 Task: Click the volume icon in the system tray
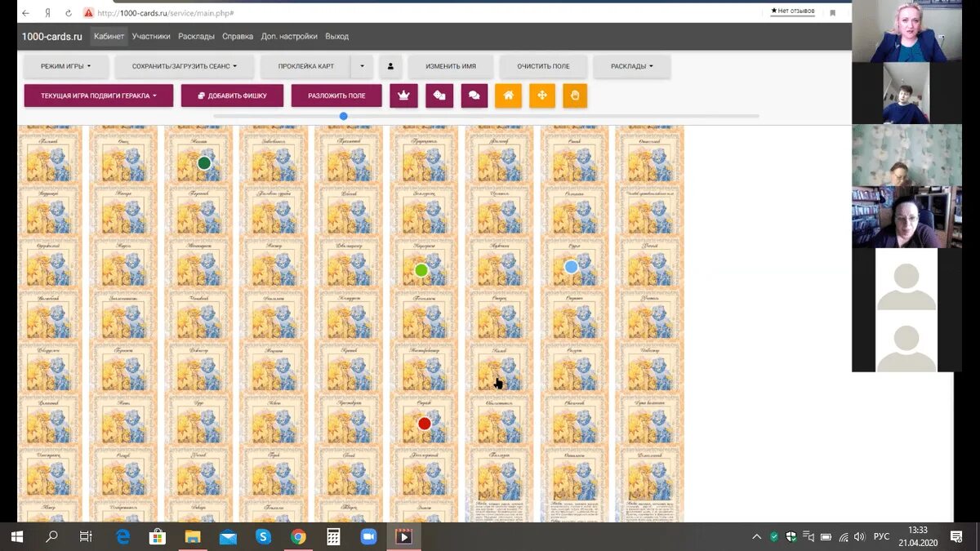(860, 536)
